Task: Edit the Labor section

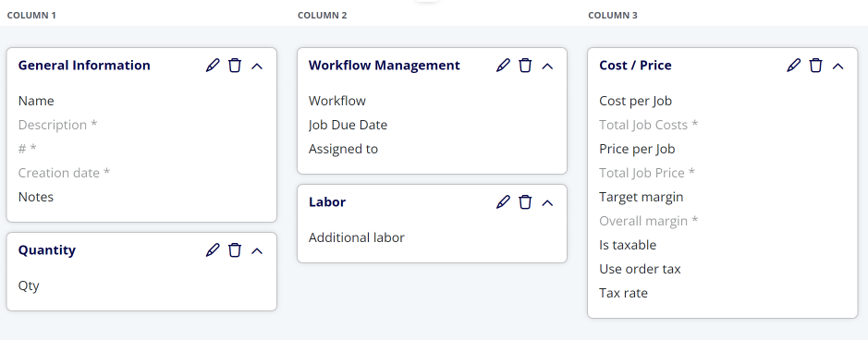Action: click(x=503, y=201)
